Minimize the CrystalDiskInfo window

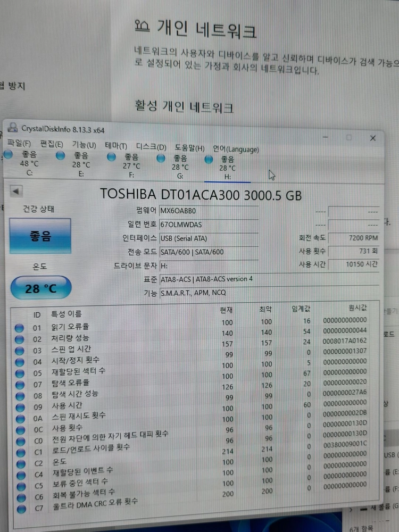[325, 137]
